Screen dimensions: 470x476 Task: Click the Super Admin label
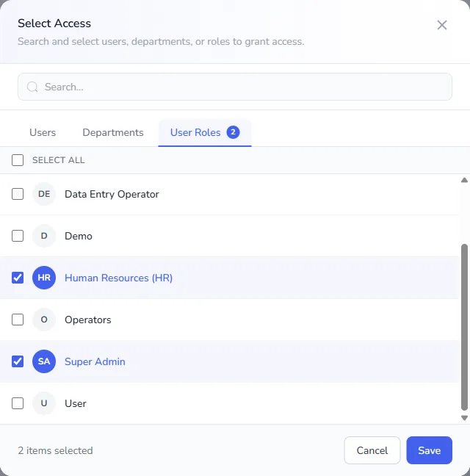95,362
